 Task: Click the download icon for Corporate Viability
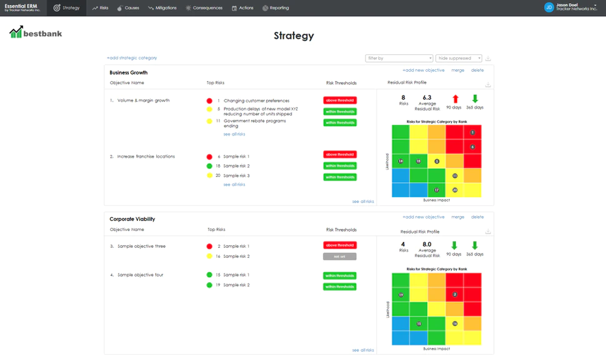click(x=488, y=231)
